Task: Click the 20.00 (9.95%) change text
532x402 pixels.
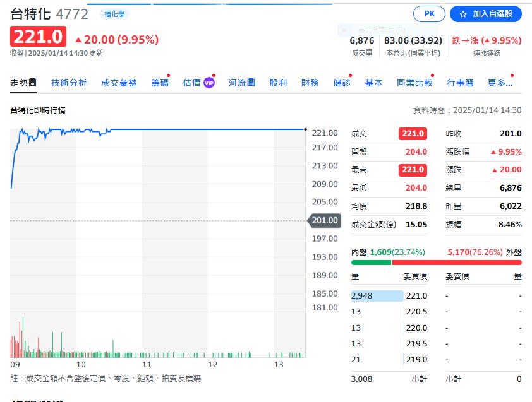Action: tap(117, 40)
